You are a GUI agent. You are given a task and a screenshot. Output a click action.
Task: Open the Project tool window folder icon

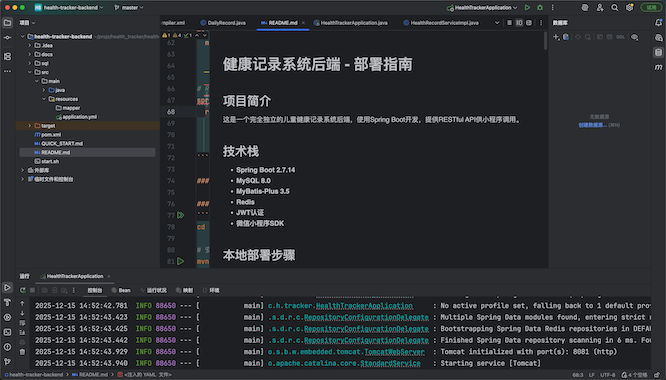pos(8,23)
